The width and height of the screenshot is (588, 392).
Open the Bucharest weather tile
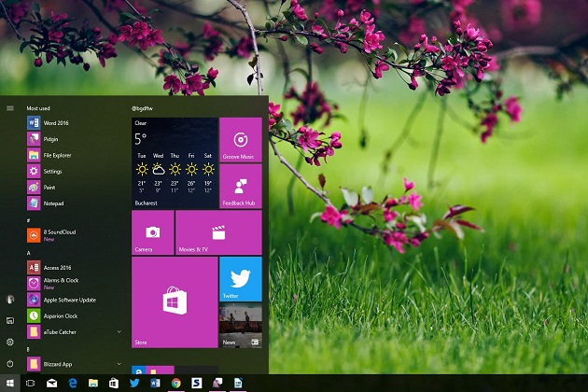pos(174,162)
